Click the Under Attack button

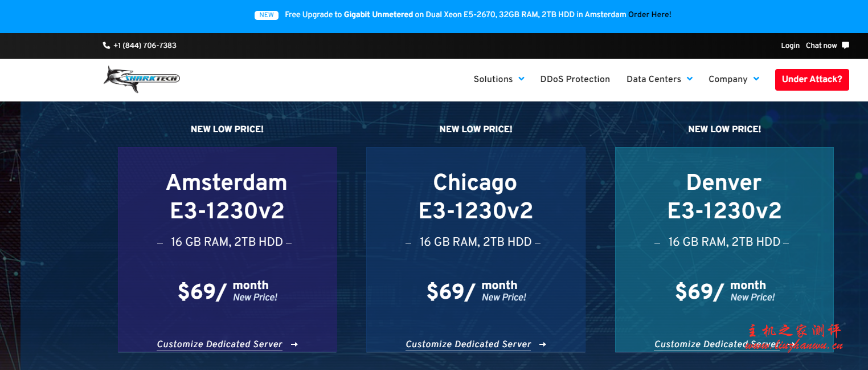[812, 80]
